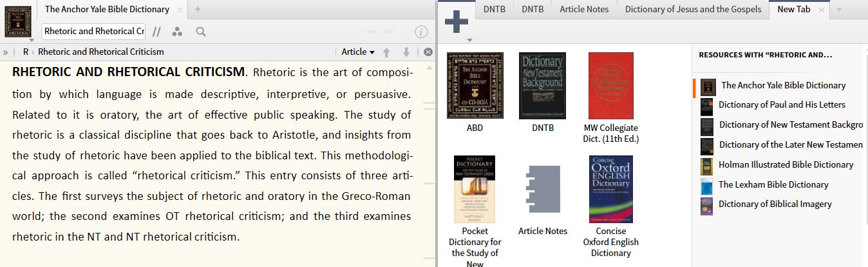The height and width of the screenshot is (267, 868).
Task: Close the locator bar with the X
Action: click(x=428, y=52)
